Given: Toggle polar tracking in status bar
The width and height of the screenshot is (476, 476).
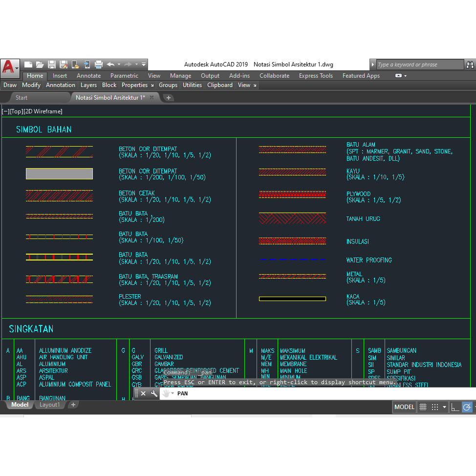Looking at the screenshot, I should [467, 407].
